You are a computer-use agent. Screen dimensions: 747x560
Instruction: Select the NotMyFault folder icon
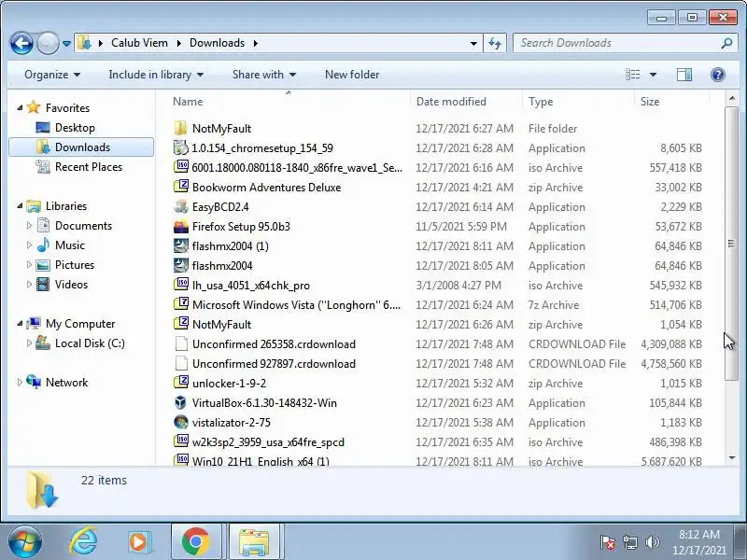(180, 128)
